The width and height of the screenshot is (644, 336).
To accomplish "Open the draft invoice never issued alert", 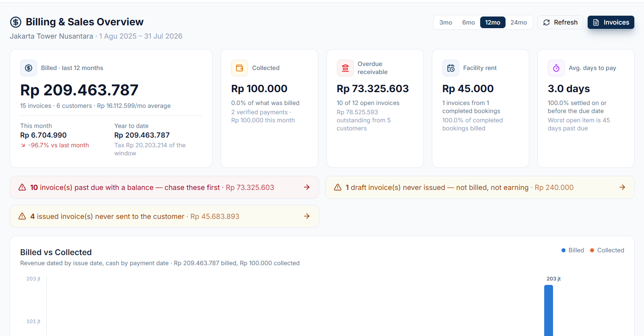I will click(x=480, y=188).
